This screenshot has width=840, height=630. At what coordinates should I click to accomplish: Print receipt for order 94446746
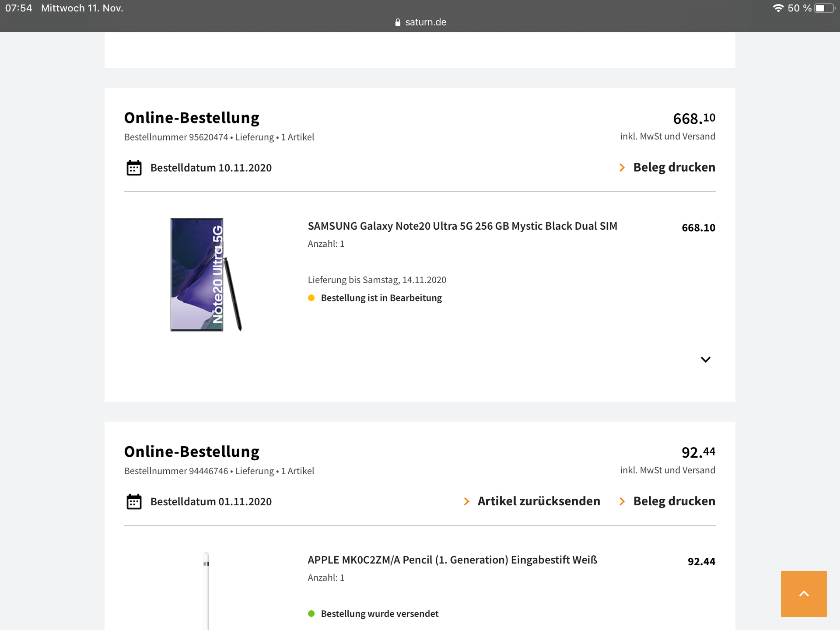point(668,501)
